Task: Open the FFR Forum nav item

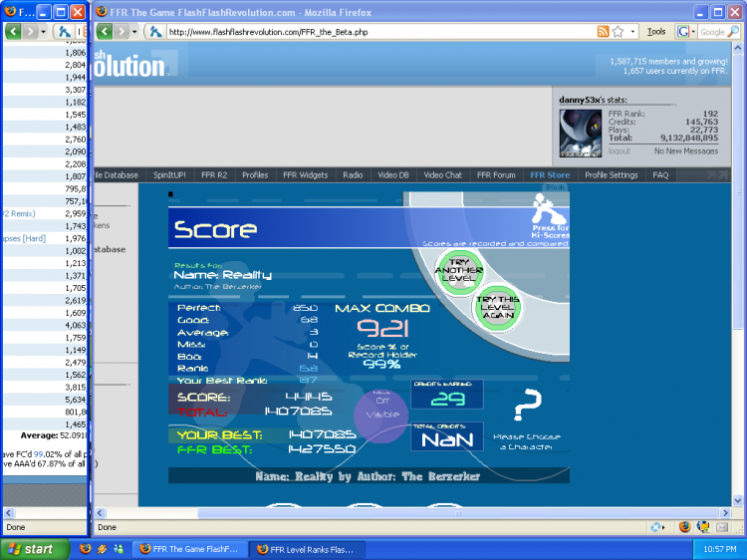Action: coord(496,175)
